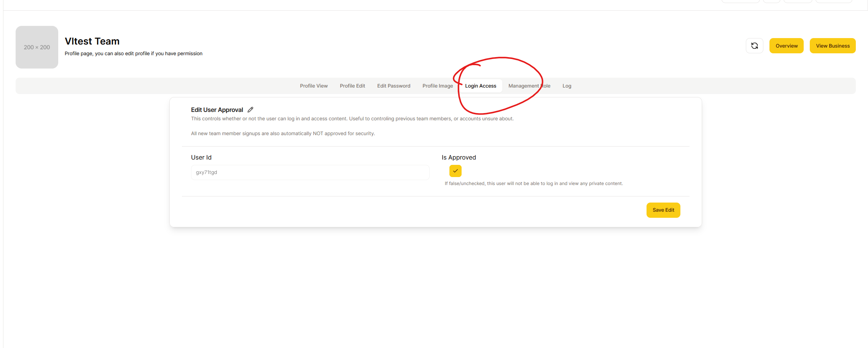
Task: Click the VItest Team heading
Action: (x=92, y=41)
